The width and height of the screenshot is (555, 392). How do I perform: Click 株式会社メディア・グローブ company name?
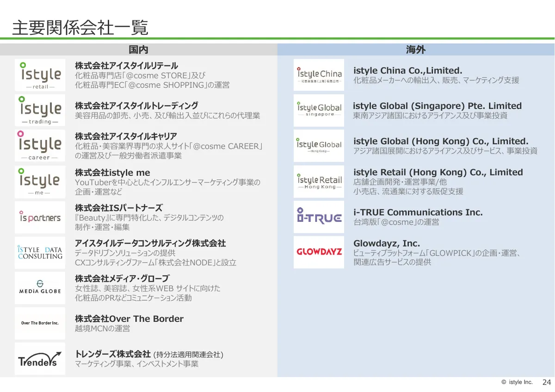122,279
